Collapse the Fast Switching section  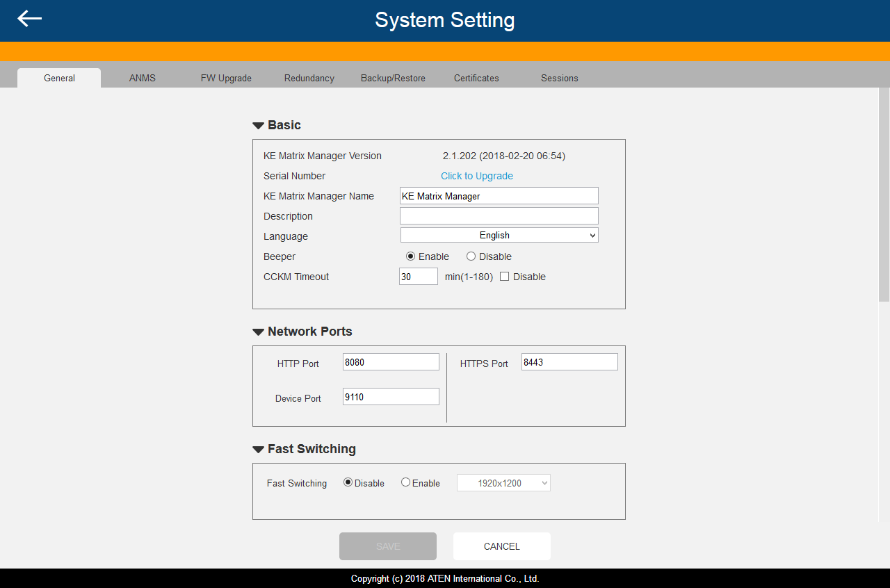tap(258, 450)
